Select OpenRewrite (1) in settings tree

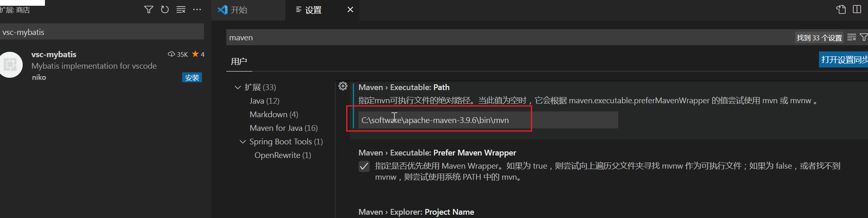[283, 155]
